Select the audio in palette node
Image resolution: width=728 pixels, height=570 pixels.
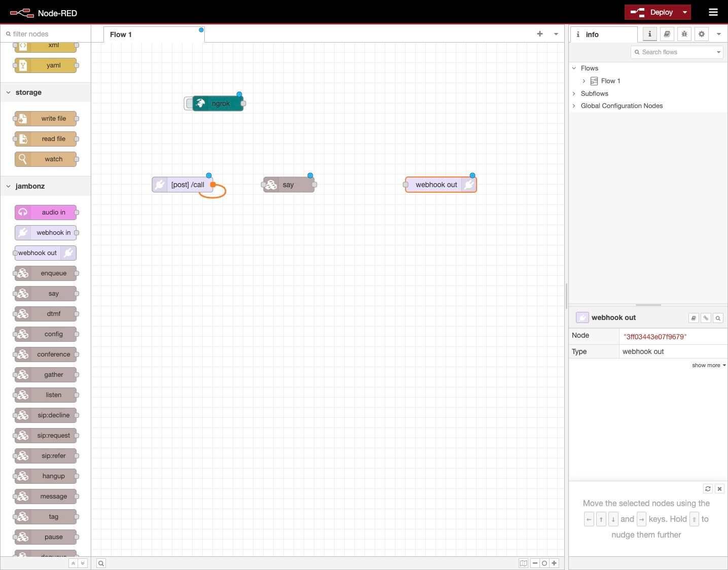pos(46,212)
